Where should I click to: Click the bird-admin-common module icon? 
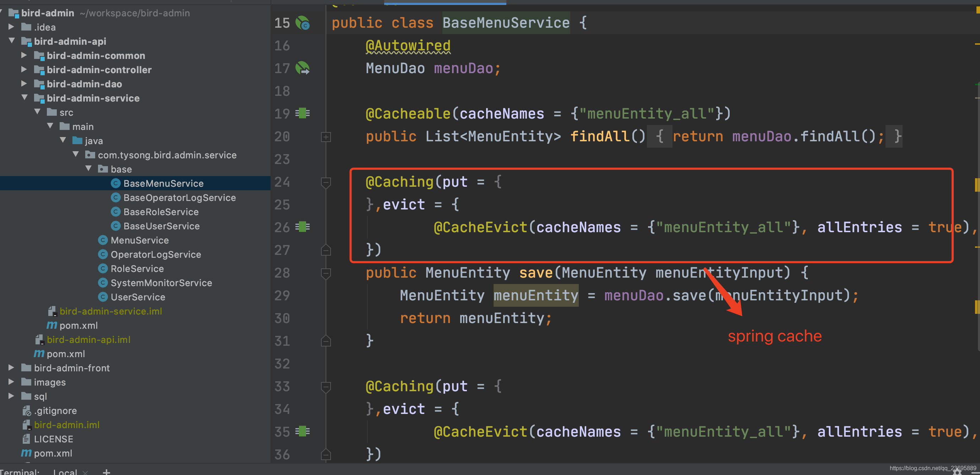click(39, 55)
